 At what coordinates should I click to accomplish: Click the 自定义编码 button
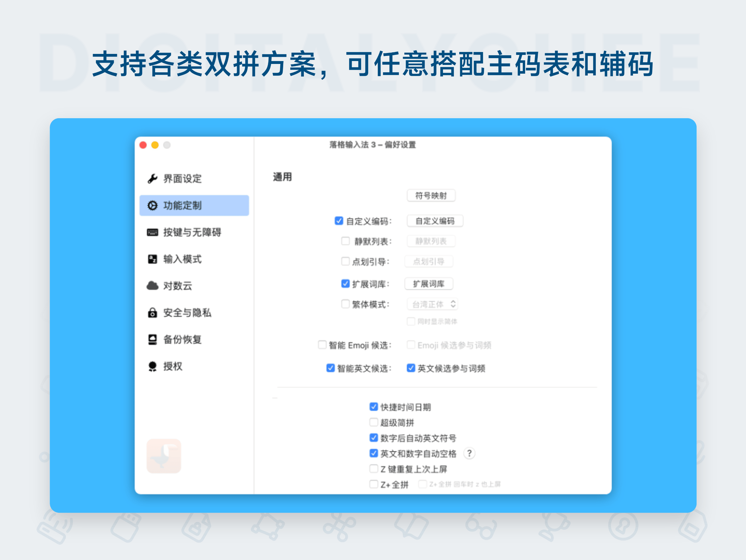[435, 221]
